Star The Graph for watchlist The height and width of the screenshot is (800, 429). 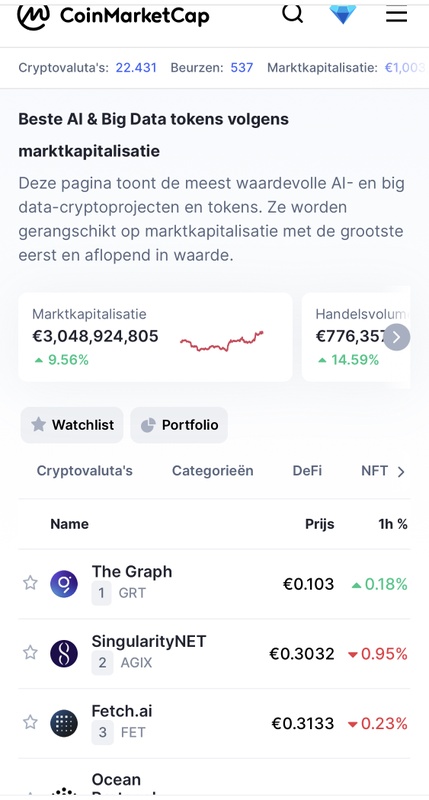[x=31, y=583]
